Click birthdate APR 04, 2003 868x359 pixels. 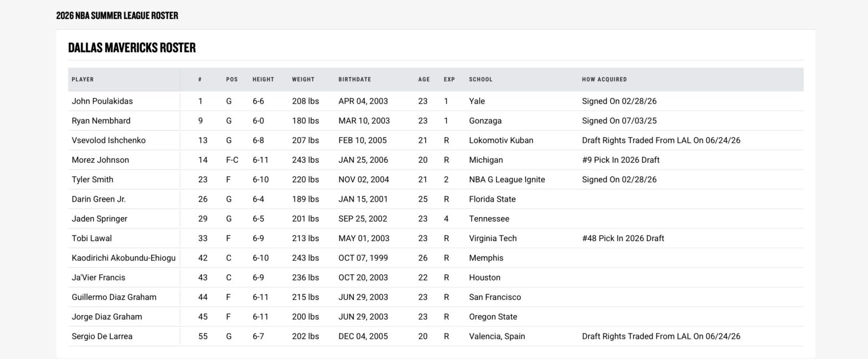point(363,101)
